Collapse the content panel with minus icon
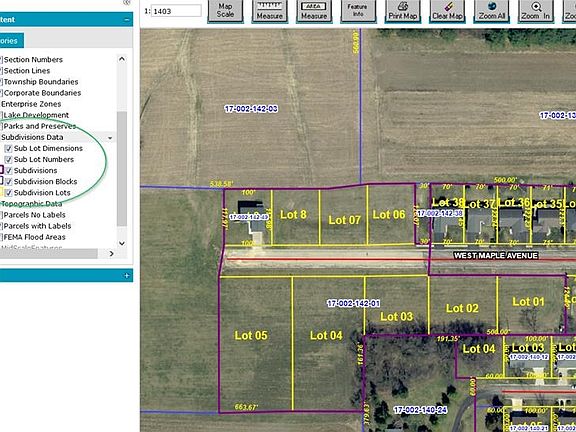The width and height of the screenshot is (576, 432). click(127, 19)
